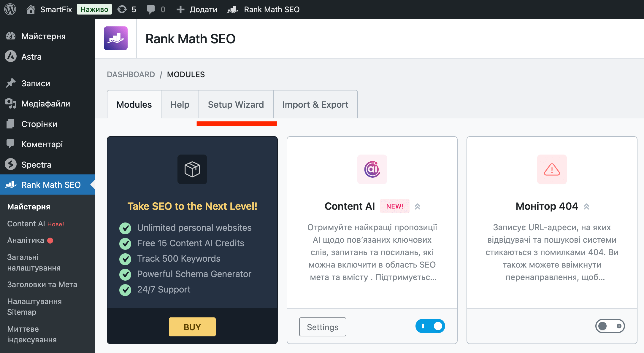The height and width of the screenshot is (353, 644).
Task: Expand the arrows next to Content AI
Action: click(418, 206)
